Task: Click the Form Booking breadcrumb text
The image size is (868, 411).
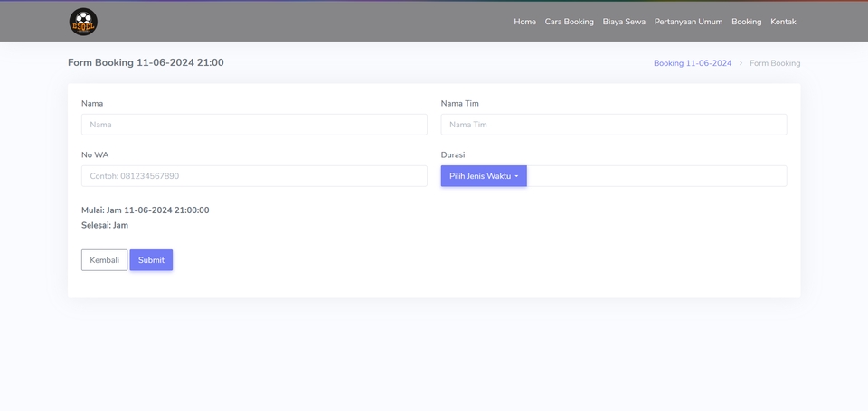Action: 775,63
